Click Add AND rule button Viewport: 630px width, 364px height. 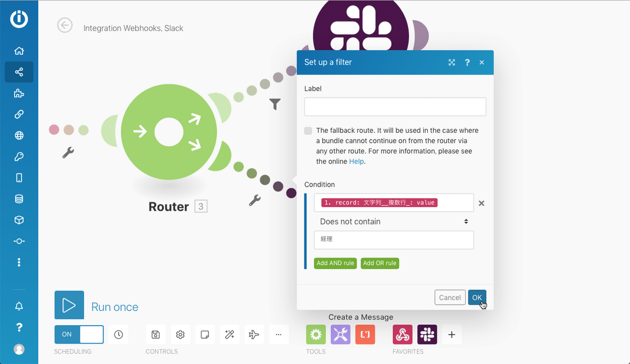coord(335,263)
